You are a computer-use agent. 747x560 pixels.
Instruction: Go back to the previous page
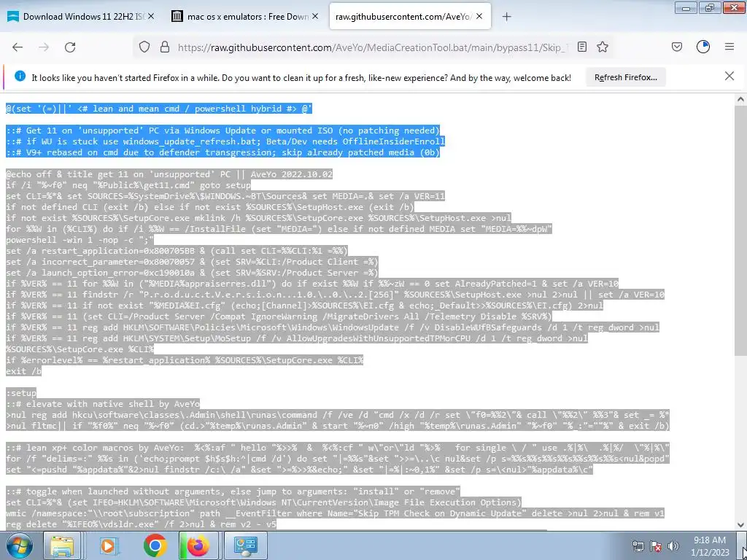[18, 47]
